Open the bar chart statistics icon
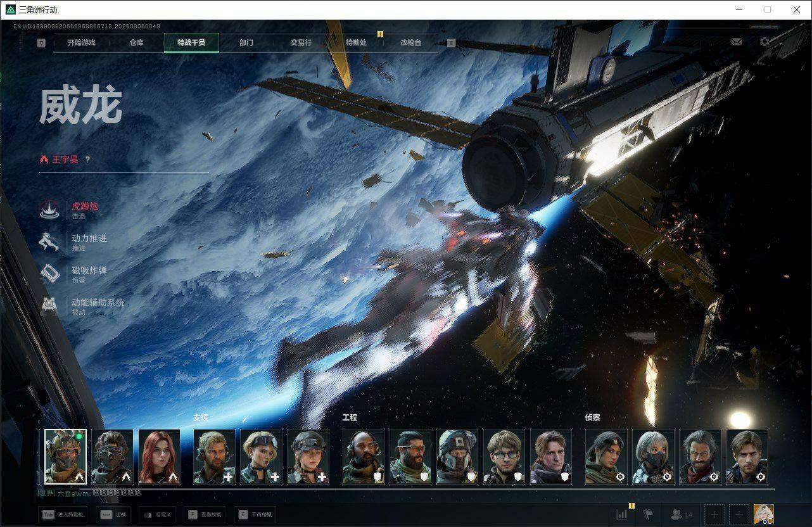The height and width of the screenshot is (527, 812). [x=622, y=515]
